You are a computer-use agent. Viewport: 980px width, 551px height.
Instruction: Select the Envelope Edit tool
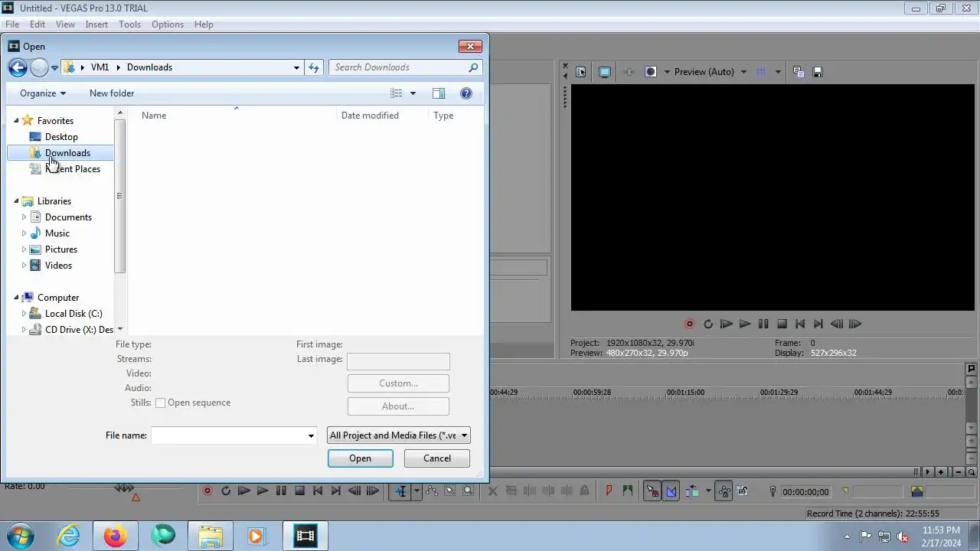point(432,491)
